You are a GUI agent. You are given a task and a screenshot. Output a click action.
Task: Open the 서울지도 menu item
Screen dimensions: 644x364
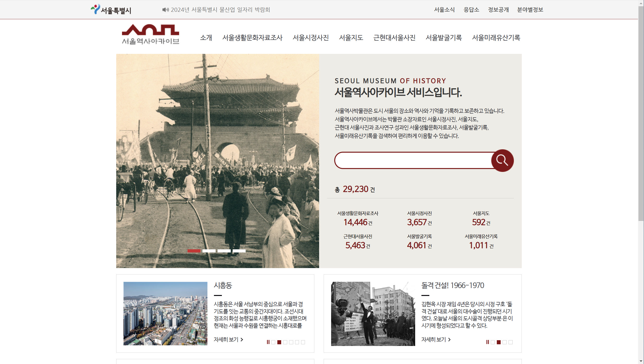351,38
